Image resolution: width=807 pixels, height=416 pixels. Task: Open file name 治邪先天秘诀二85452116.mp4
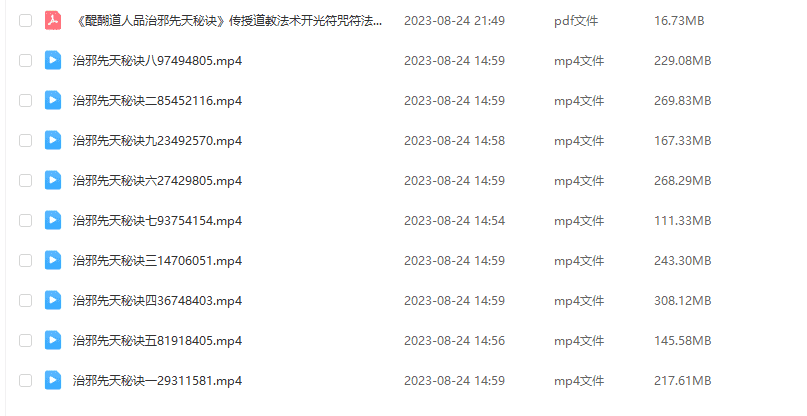[x=157, y=100]
